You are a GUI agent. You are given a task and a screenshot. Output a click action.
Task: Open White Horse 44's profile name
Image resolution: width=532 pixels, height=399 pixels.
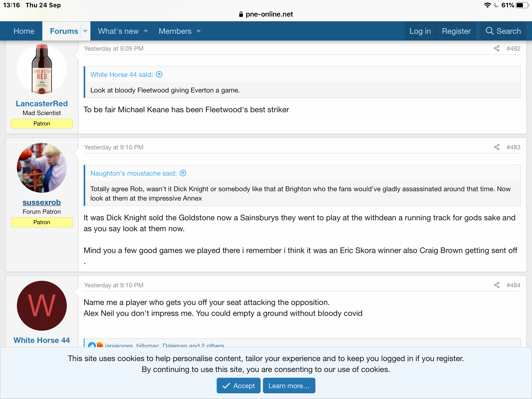pos(42,340)
